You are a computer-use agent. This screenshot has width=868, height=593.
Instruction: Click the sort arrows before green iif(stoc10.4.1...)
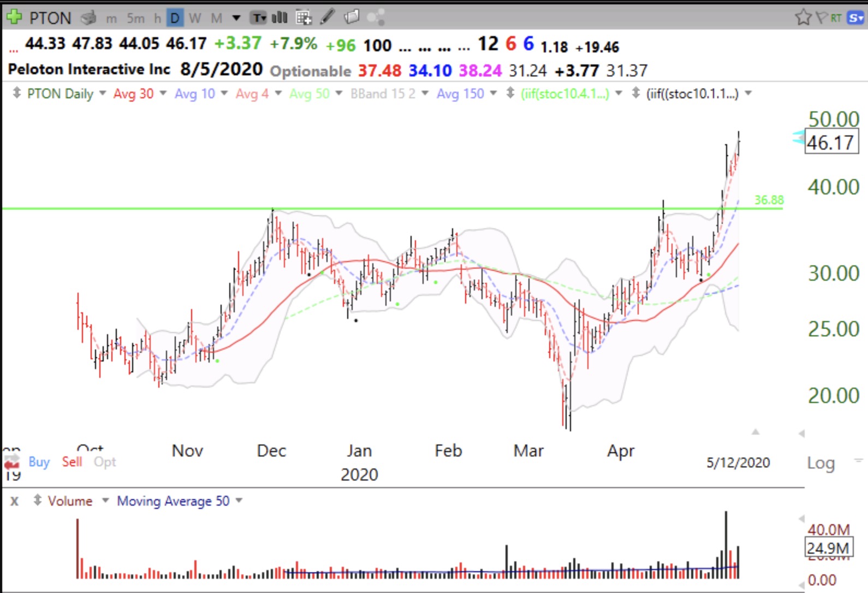click(x=510, y=93)
